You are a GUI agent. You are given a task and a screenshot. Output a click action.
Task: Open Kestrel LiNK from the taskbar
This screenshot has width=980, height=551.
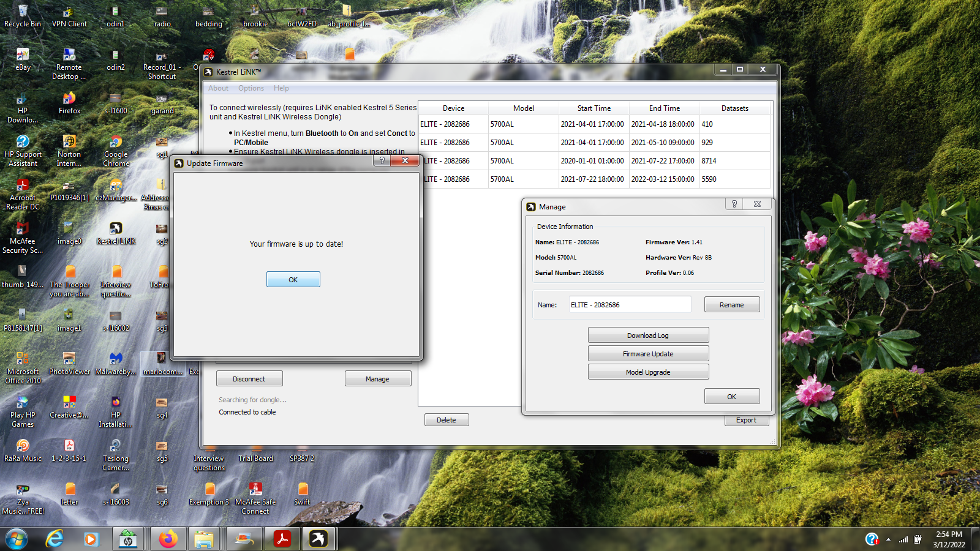coord(318,539)
